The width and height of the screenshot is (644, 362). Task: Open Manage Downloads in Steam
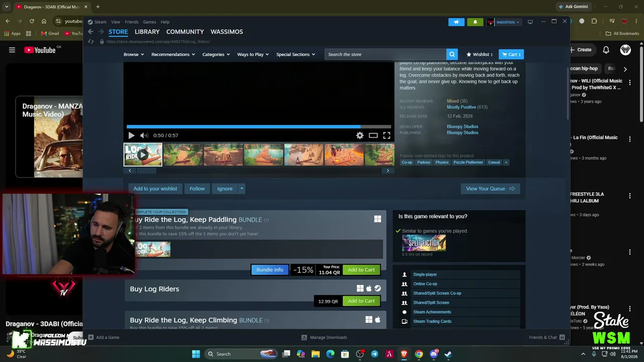(324, 337)
